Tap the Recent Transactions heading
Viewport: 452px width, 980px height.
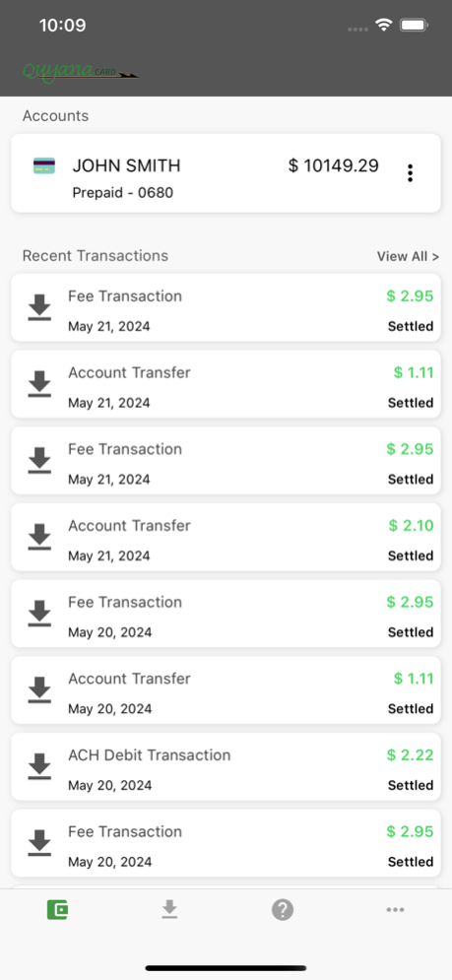point(95,256)
